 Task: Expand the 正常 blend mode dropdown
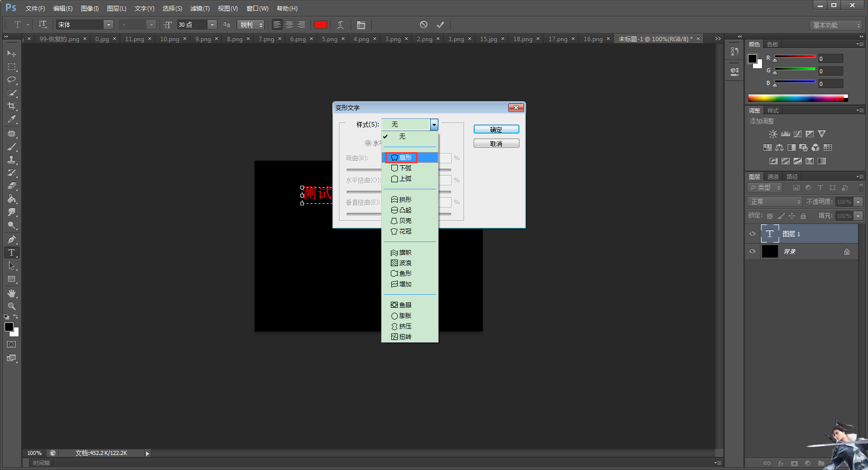click(x=775, y=201)
